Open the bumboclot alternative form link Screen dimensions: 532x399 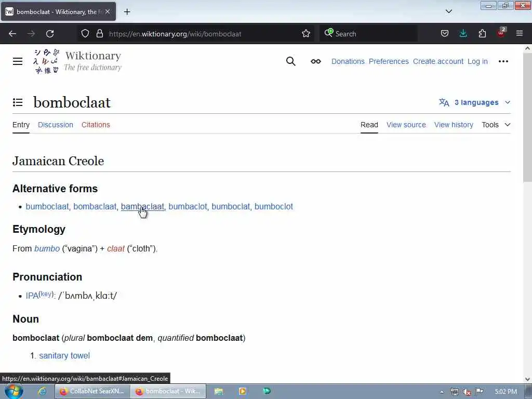273,207
